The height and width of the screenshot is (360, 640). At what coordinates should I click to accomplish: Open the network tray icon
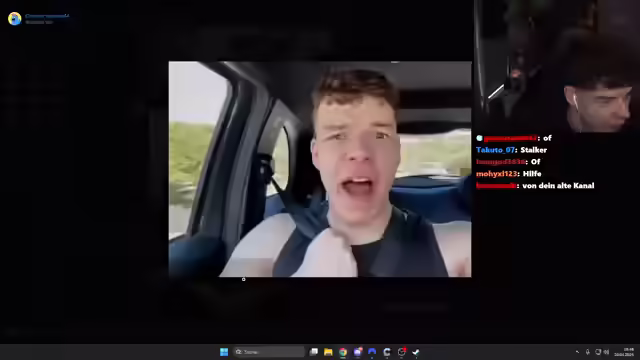(x=598, y=352)
